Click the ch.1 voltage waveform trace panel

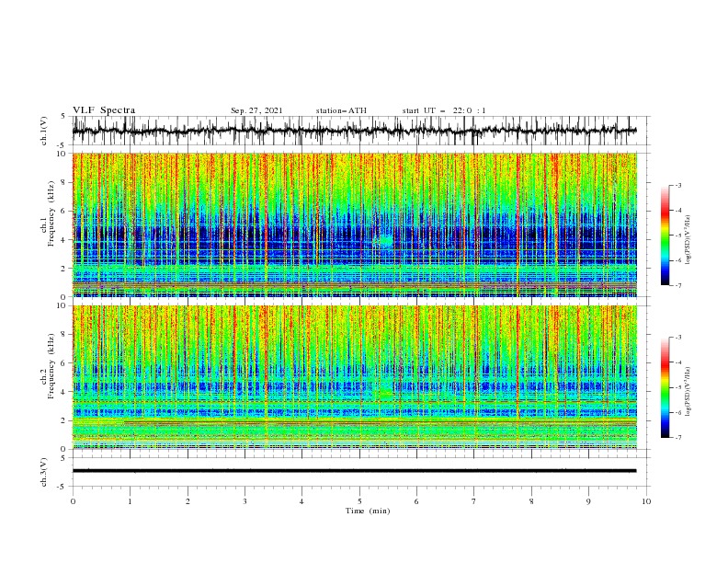pyautogui.click(x=361, y=131)
